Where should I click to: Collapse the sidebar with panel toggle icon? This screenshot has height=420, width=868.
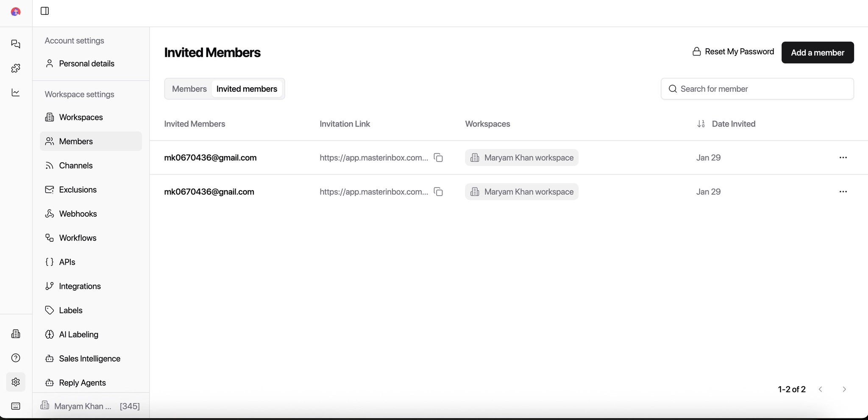45,11
